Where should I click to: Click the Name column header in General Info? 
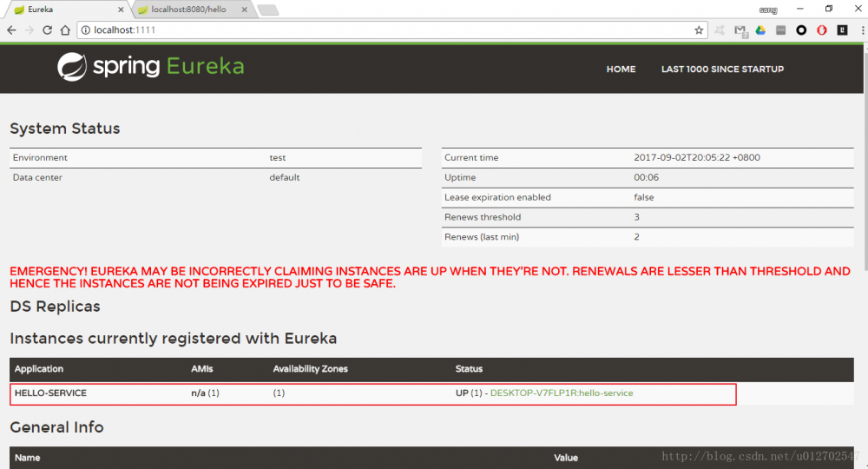[x=27, y=458]
